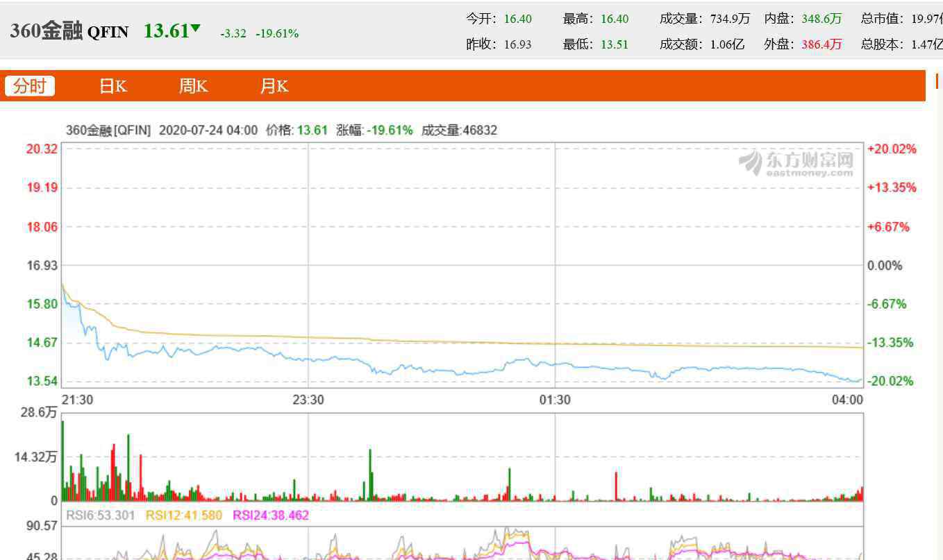Click the 23:30 time axis marker
The image size is (943, 560).
[x=308, y=400]
